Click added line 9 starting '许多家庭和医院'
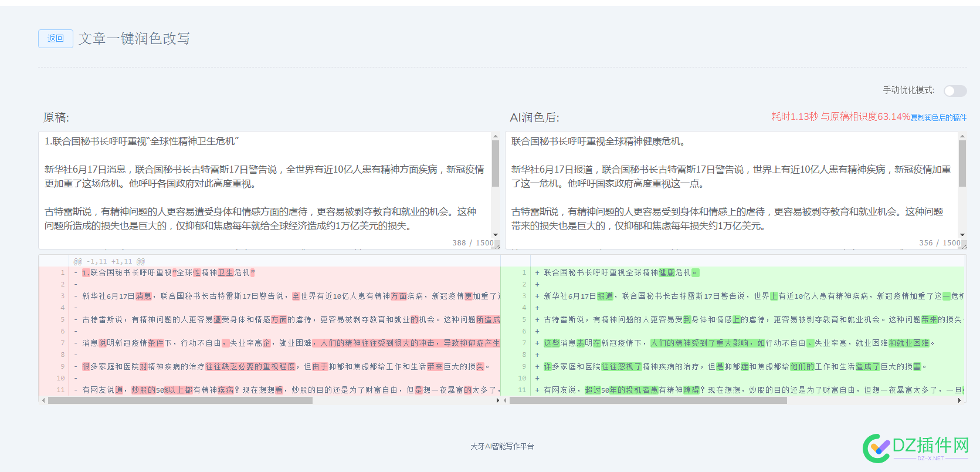Image resolution: width=980 pixels, height=472 pixels. (733, 367)
